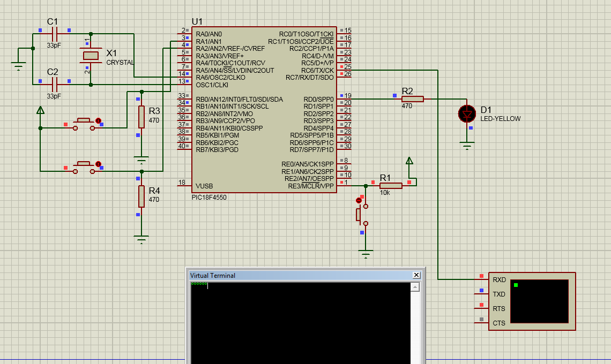611x364 pixels.
Task: Select resistor R1 10k symbol
Action: [x=391, y=186]
